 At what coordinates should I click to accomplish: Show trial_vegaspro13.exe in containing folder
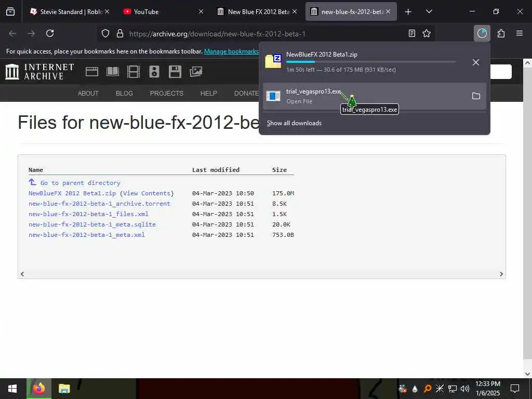tap(476, 96)
